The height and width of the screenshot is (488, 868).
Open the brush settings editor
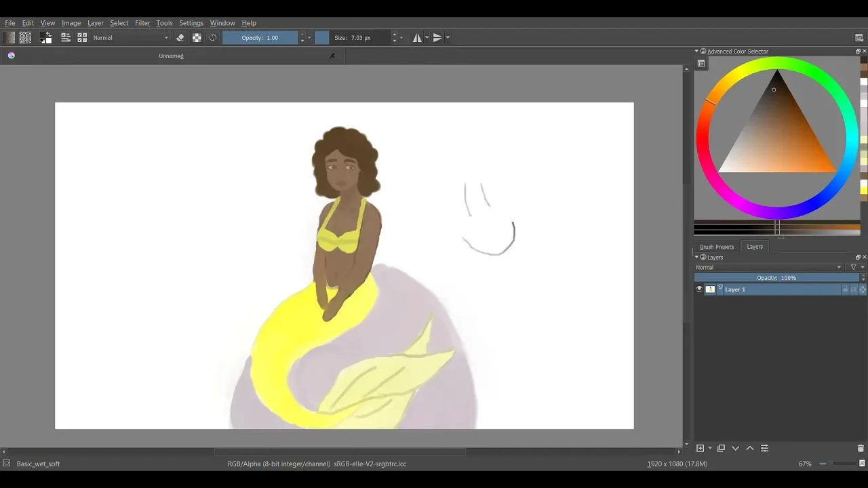pyautogui.click(x=66, y=38)
